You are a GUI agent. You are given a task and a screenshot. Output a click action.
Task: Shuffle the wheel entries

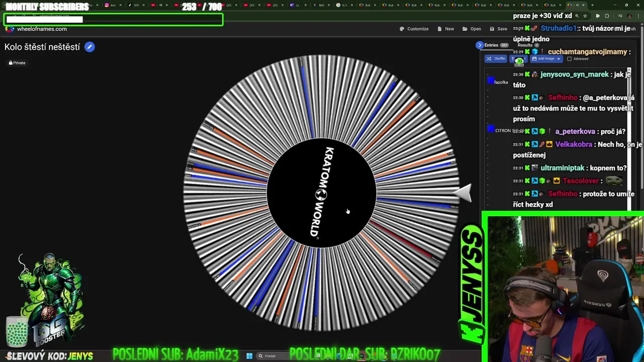496,59
